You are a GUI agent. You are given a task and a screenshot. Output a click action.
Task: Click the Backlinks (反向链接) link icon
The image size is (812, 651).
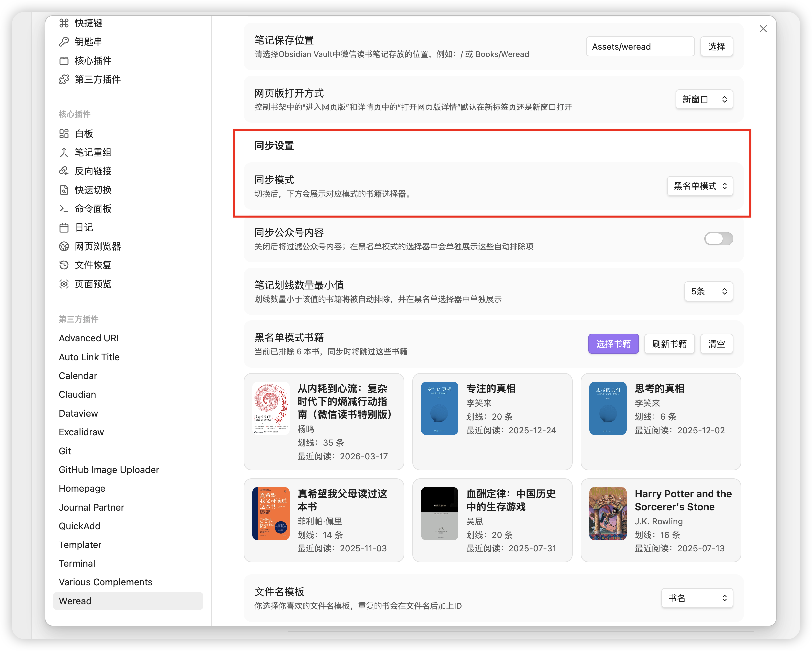(x=64, y=171)
